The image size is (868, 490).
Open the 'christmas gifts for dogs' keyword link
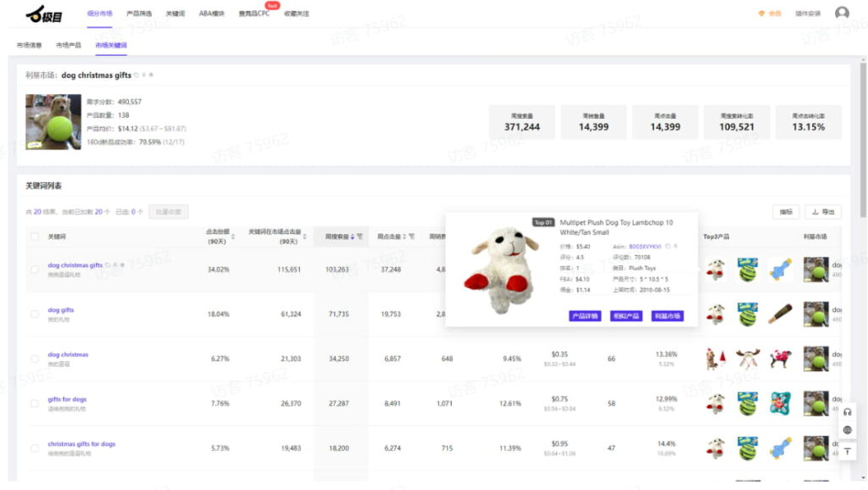click(81, 443)
